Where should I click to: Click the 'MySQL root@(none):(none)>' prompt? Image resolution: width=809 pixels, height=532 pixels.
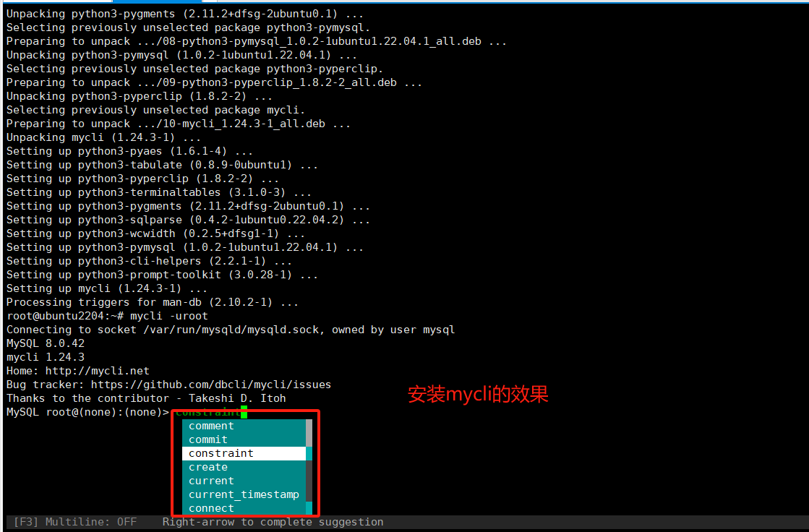point(87,412)
